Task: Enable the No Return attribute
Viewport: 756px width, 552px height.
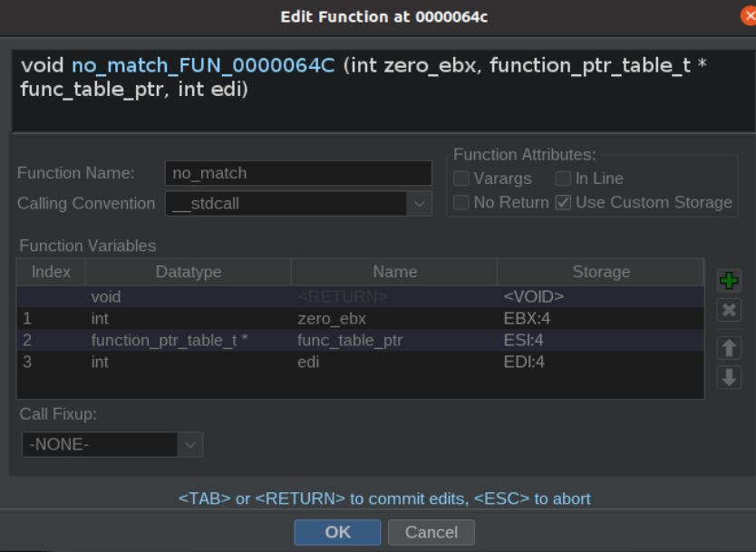Action: (460, 202)
